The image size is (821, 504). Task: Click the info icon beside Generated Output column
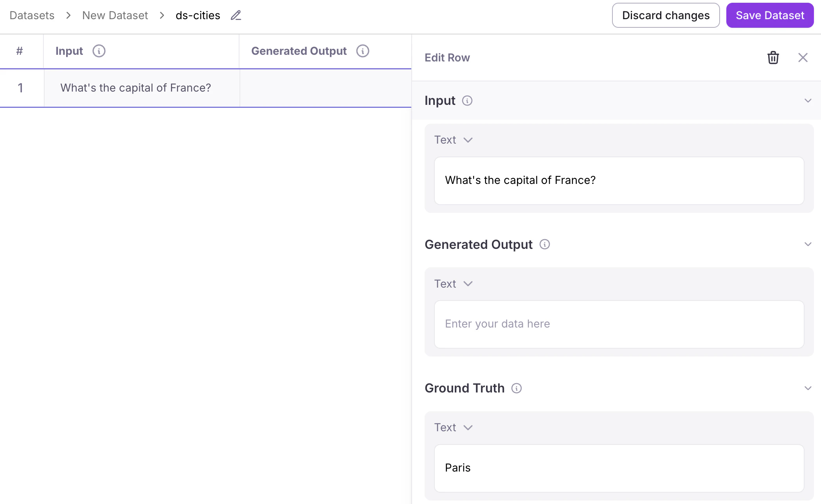click(x=362, y=51)
